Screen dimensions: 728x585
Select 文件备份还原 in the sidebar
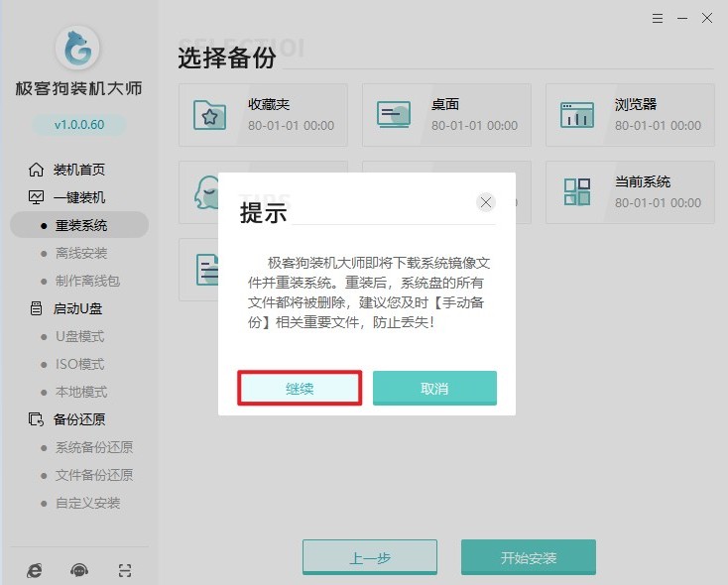[x=94, y=475]
